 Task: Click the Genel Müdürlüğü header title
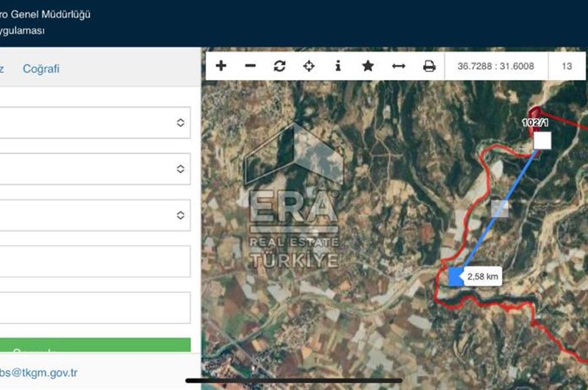(50, 15)
